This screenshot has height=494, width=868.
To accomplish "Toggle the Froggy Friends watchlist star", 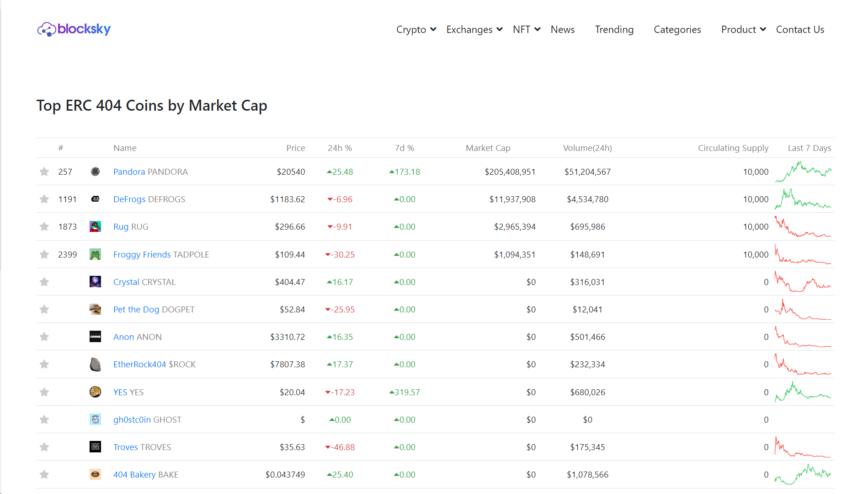I will coord(44,254).
